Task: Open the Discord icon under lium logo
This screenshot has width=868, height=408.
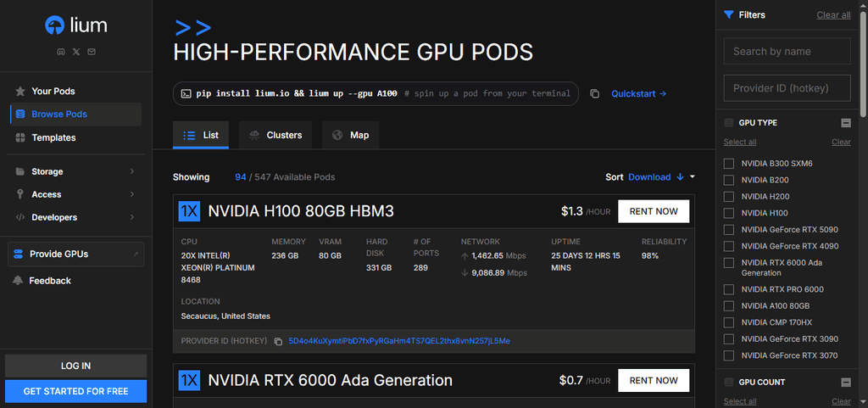Action: click(61, 52)
